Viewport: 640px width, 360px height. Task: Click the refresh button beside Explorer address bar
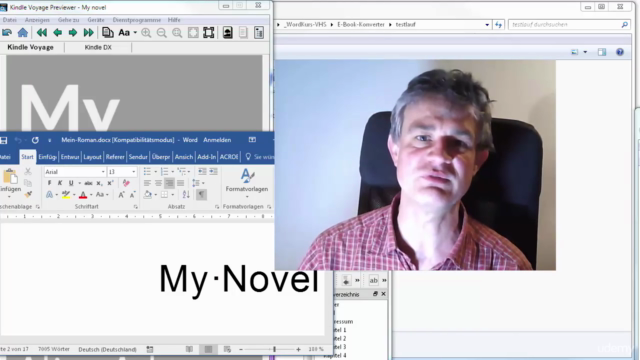tap(498, 24)
